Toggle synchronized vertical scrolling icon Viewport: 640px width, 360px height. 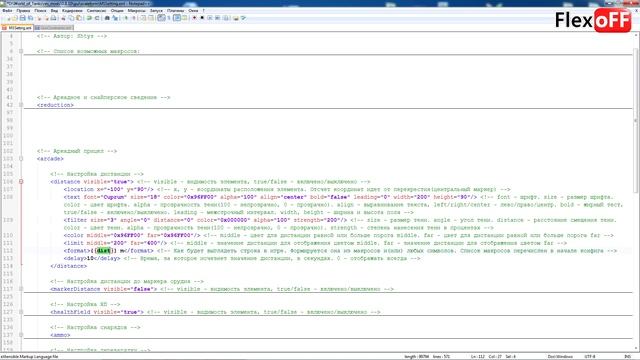[x=143, y=18]
